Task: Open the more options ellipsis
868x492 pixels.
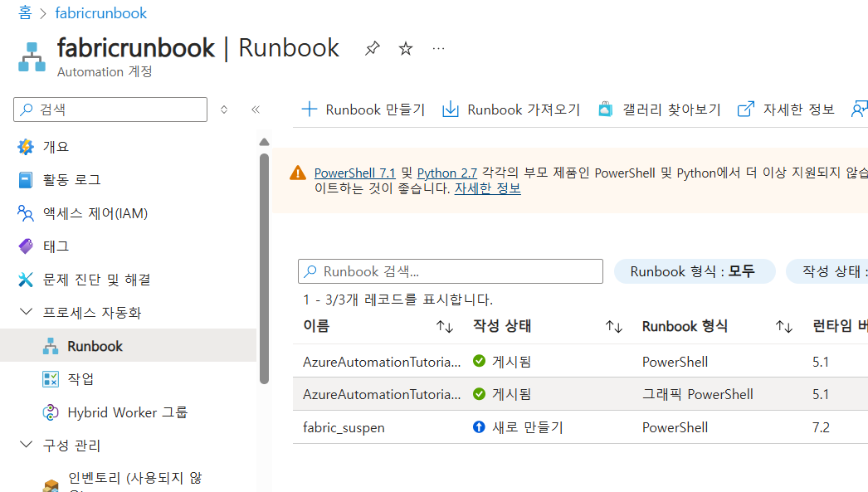Action: tap(438, 49)
